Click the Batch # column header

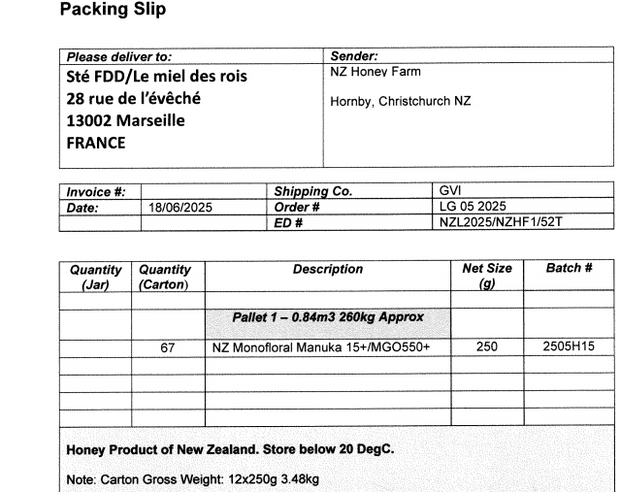pos(569,268)
